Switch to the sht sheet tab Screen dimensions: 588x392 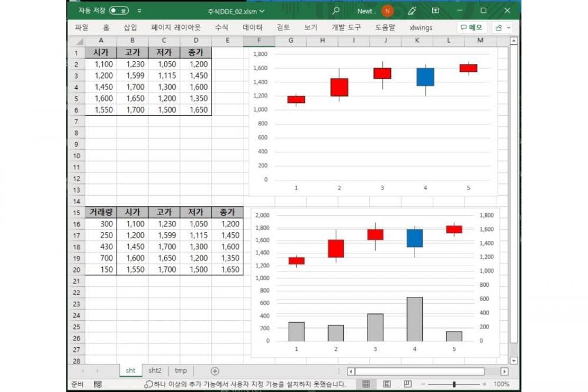[x=131, y=371]
